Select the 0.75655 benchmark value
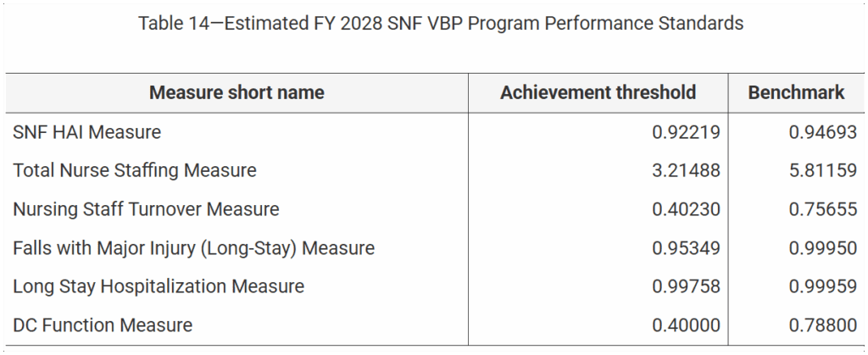The height and width of the screenshot is (355, 868). coord(822,209)
